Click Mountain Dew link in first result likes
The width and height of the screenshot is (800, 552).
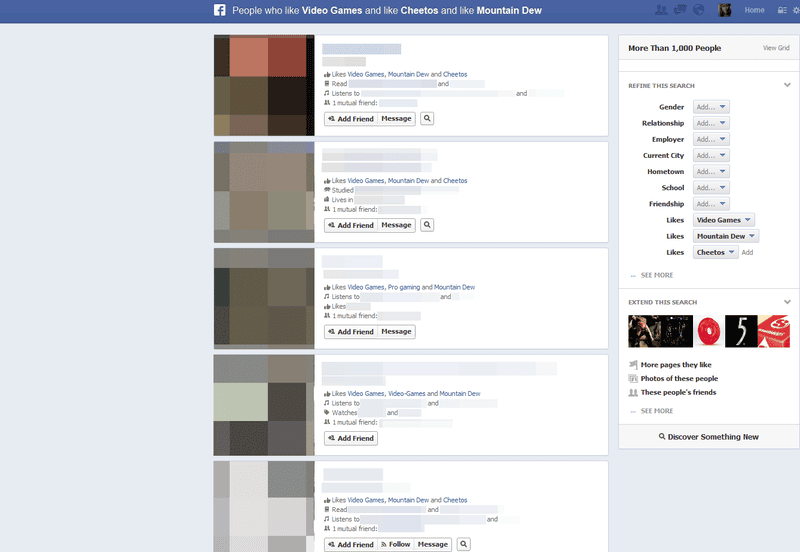pos(408,74)
